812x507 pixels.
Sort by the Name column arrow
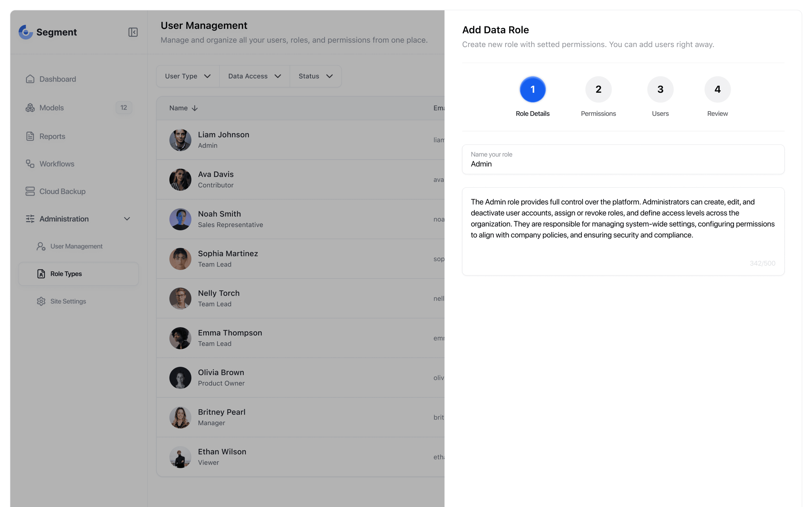195,108
